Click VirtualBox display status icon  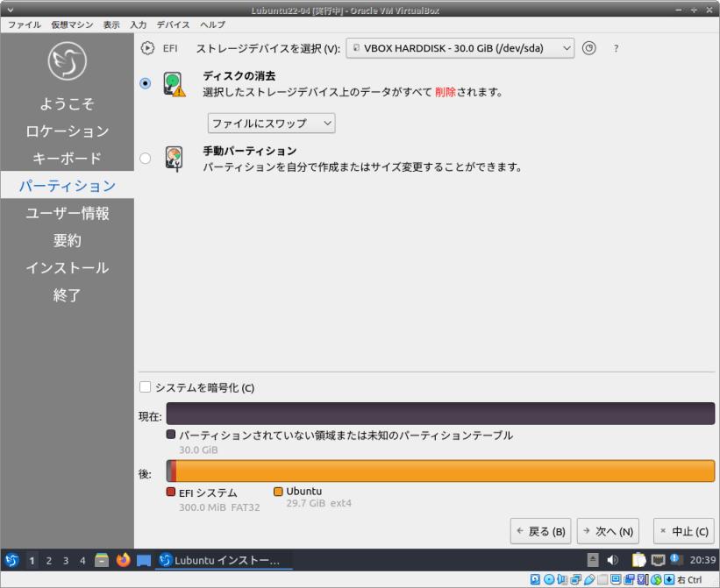617,579
